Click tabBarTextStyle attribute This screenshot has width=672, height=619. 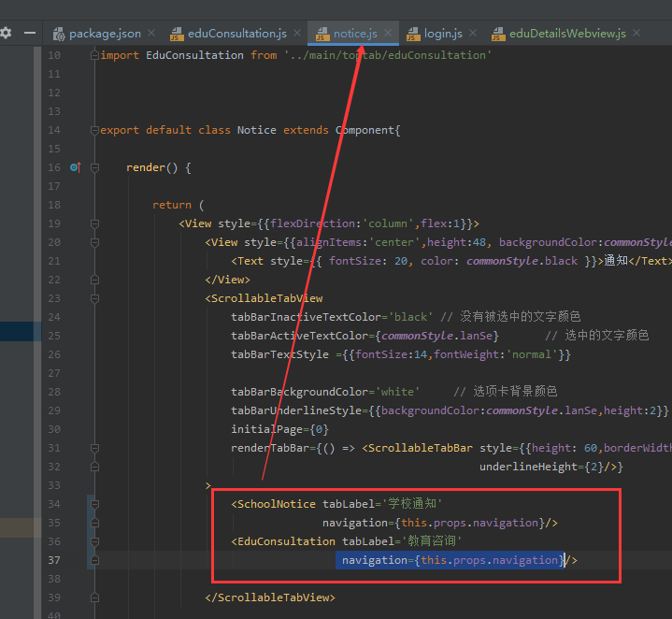279,354
